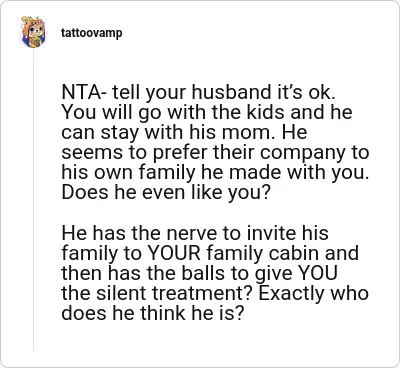Select the paragraph about the family cabin
Viewport: 400px width, 368px height.
(215, 273)
